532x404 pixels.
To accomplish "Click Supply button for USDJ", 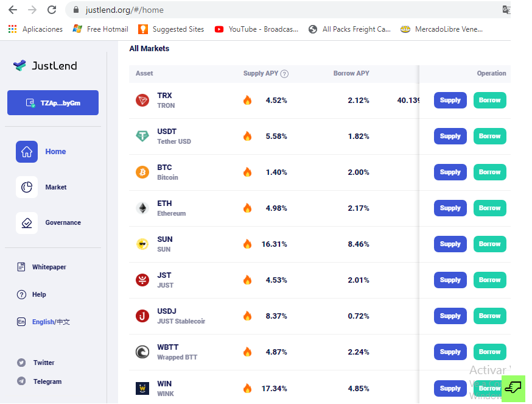I will point(450,316).
